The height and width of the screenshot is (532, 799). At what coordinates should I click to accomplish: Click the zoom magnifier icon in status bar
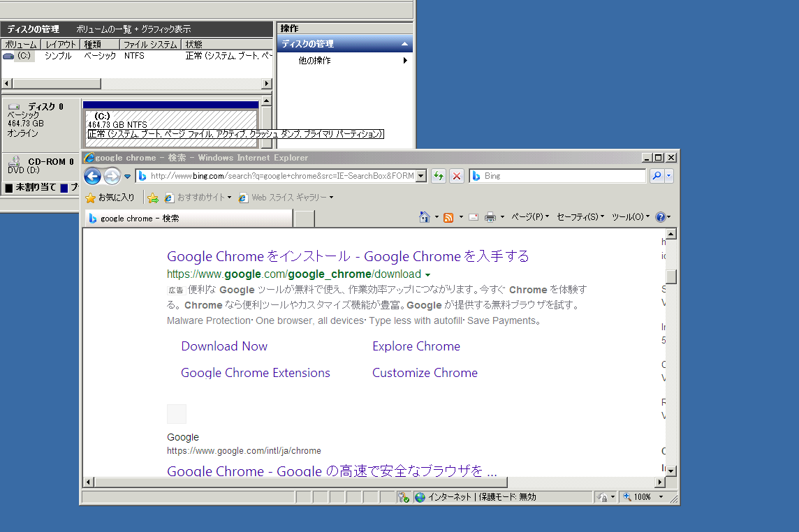pos(627,497)
